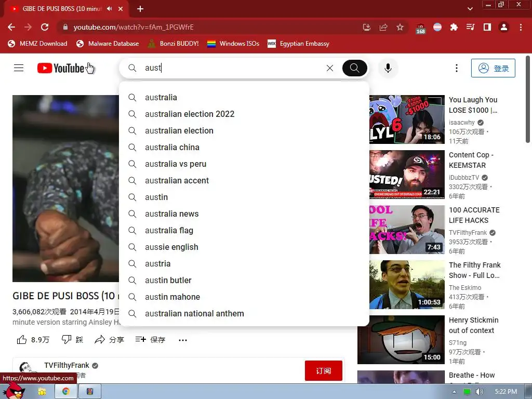Run the search with the magnifier button
Viewport: 532px width, 399px height.
pyautogui.click(x=354, y=68)
